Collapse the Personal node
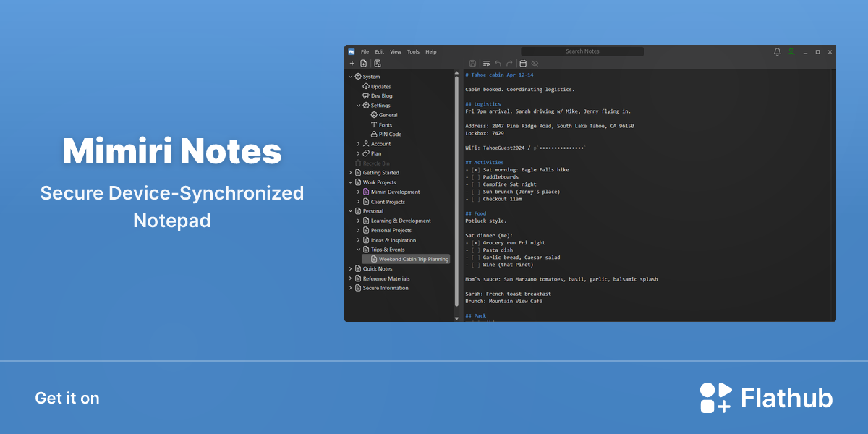The image size is (868, 434). pyautogui.click(x=350, y=211)
